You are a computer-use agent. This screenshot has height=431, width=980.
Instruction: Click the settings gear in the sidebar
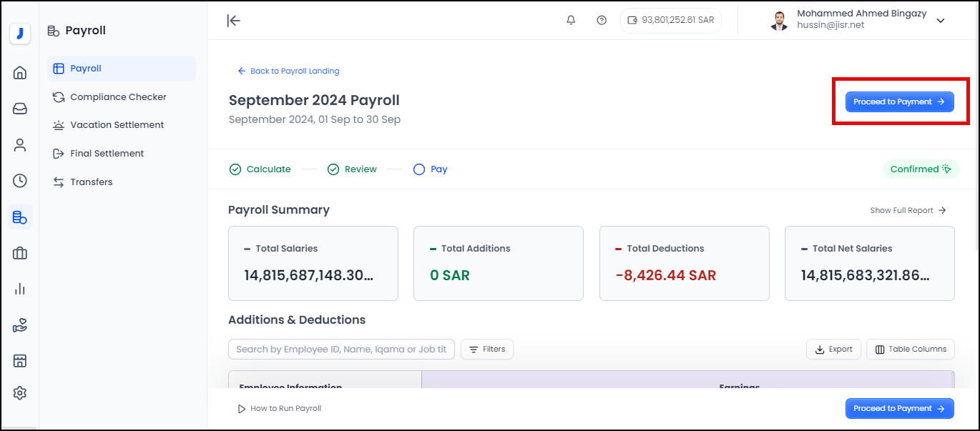coord(19,392)
